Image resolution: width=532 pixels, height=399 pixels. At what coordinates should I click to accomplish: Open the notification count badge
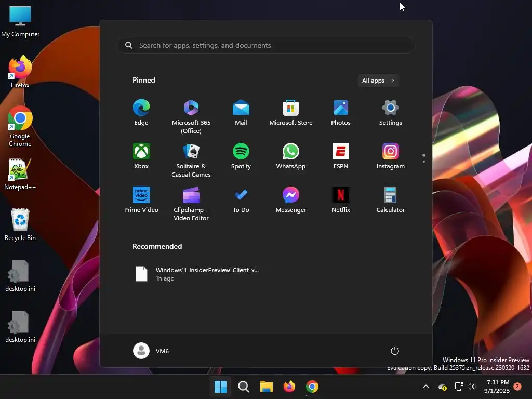pos(517,387)
